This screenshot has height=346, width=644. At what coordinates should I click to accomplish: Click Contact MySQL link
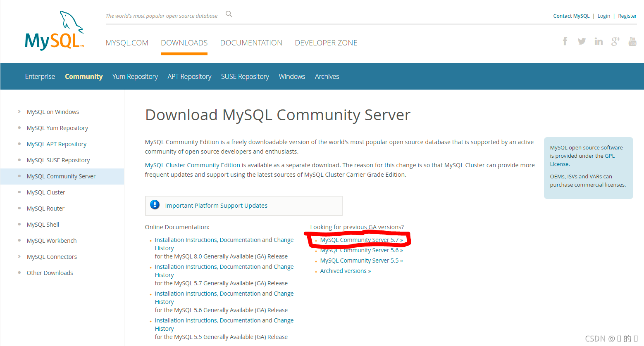tap(572, 16)
